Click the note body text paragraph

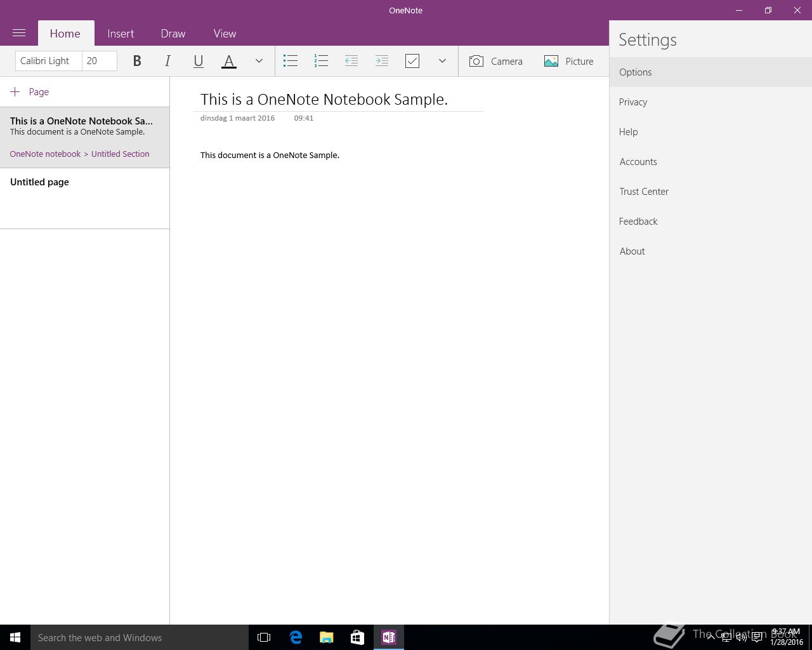pos(270,156)
